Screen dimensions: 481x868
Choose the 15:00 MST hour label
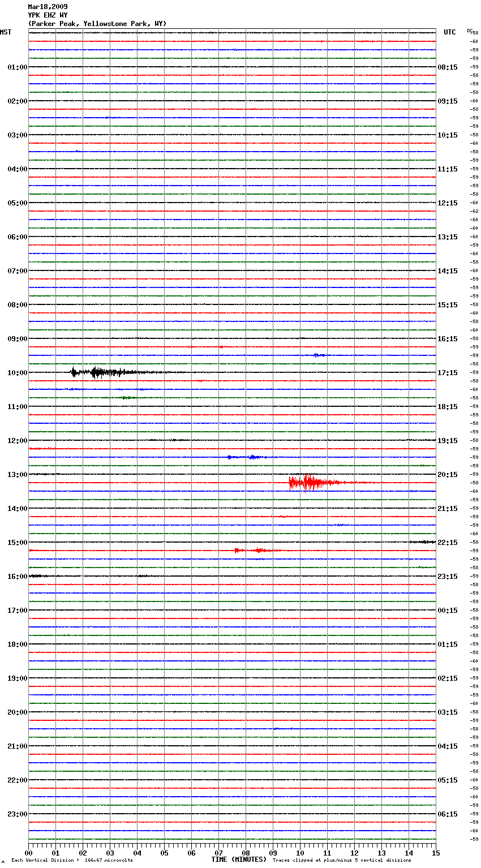pyautogui.click(x=17, y=543)
